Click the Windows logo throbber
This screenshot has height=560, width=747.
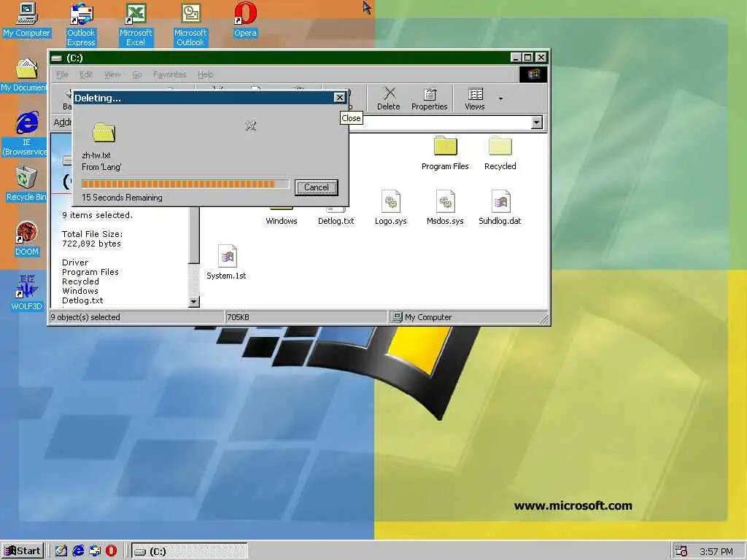click(533, 74)
